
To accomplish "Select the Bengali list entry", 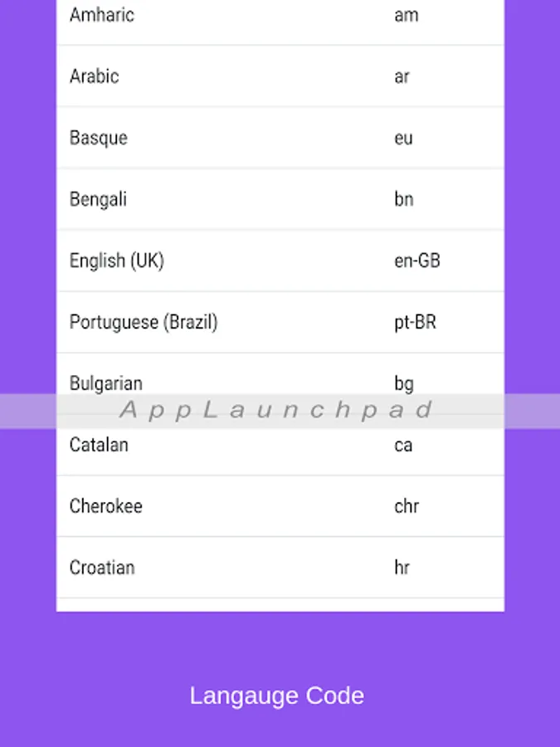I will [98, 199].
